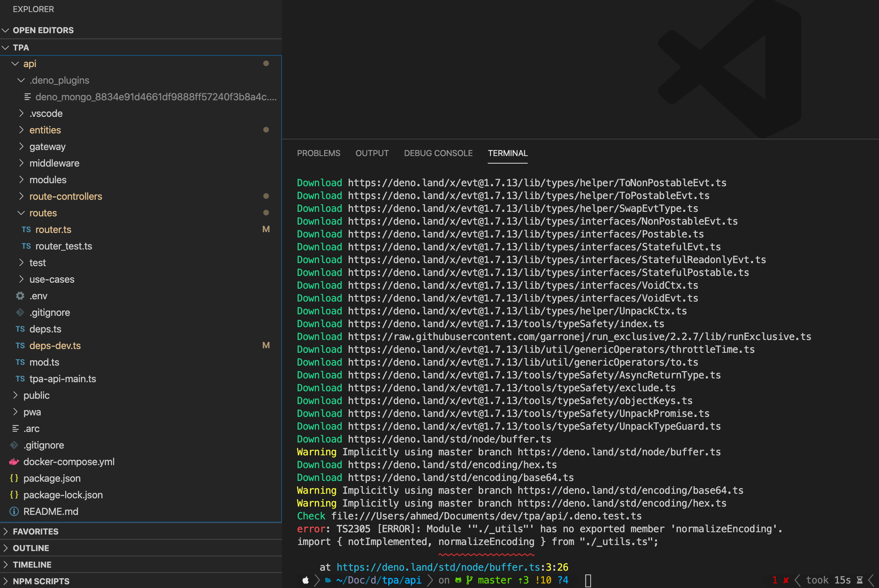Click the TypeScript icon beside router.ts
Image resolution: width=879 pixels, height=588 pixels.
tap(26, 230)
